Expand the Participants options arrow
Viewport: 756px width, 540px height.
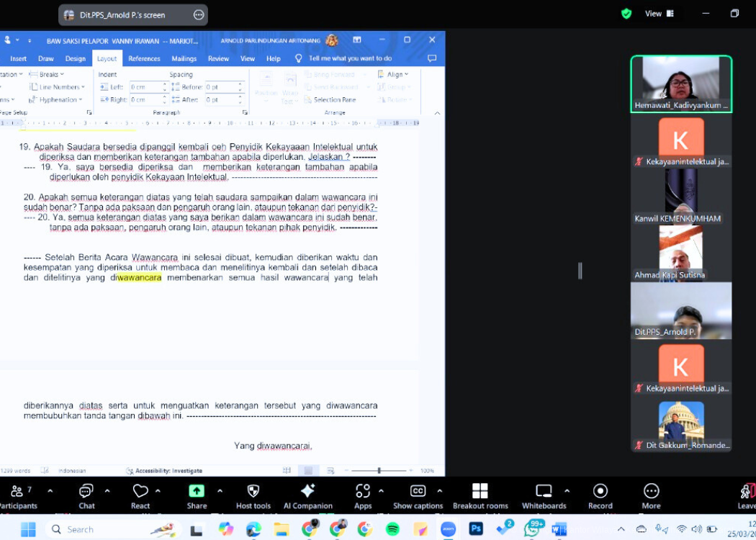pos(50,491)
